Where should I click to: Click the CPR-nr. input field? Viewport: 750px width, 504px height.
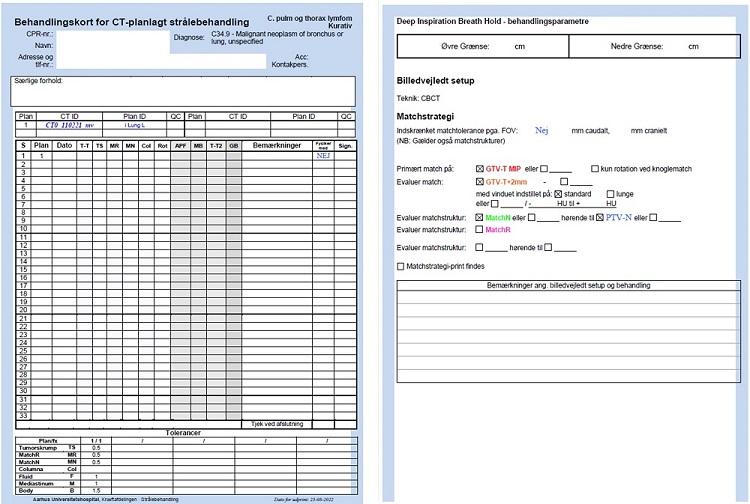tap(112, 34)
